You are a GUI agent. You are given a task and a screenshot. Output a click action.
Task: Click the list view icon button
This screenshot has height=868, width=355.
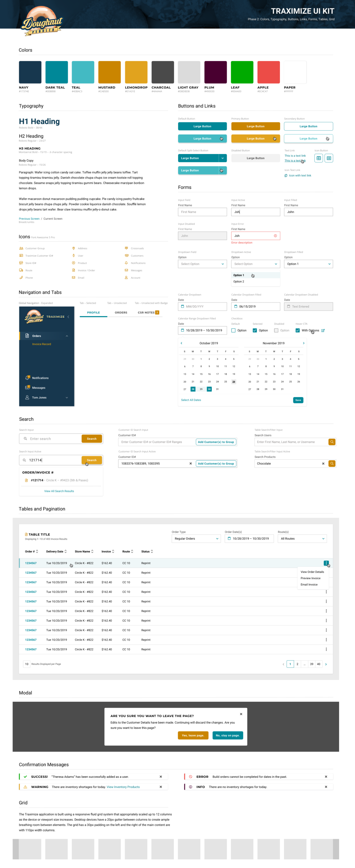329,158
